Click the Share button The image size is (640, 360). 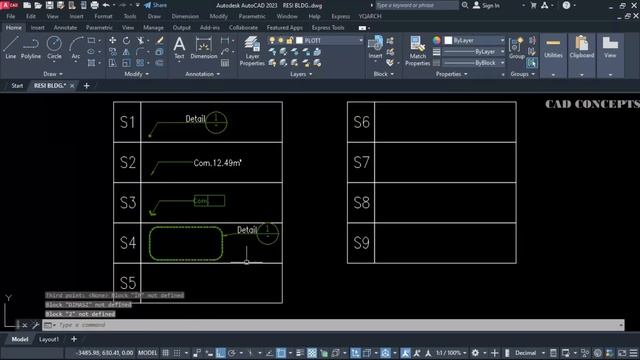coord(156,5)
